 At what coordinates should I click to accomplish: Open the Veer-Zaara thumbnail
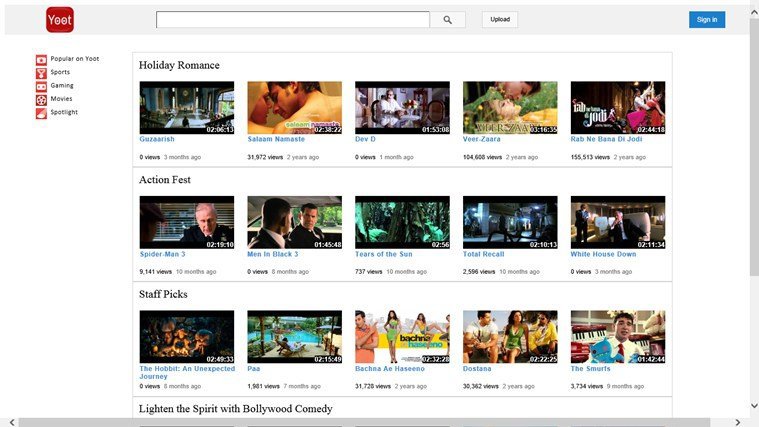point(510,107)
